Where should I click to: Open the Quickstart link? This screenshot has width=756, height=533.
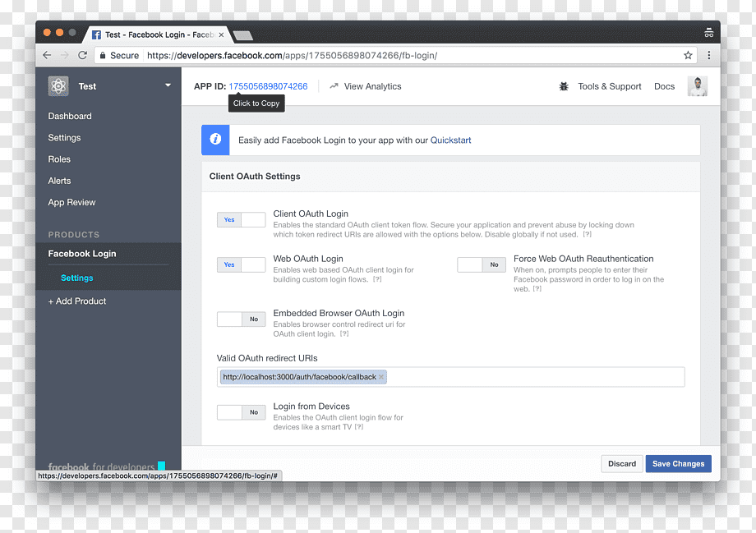pos(450,140)
